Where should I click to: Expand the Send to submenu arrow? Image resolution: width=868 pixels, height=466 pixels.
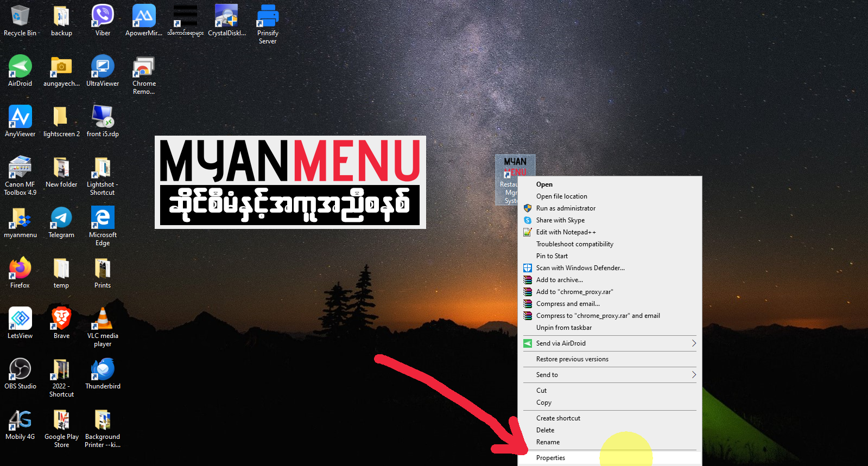694,375
